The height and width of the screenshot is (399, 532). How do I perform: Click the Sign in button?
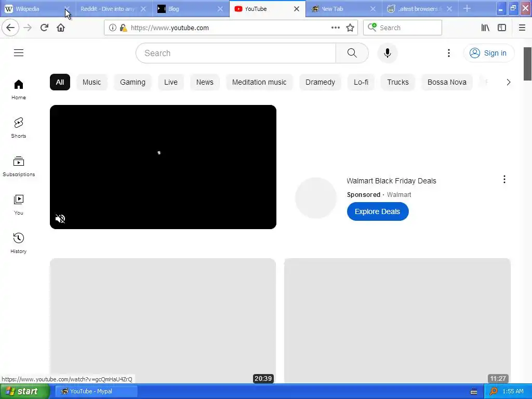point(489,53)
